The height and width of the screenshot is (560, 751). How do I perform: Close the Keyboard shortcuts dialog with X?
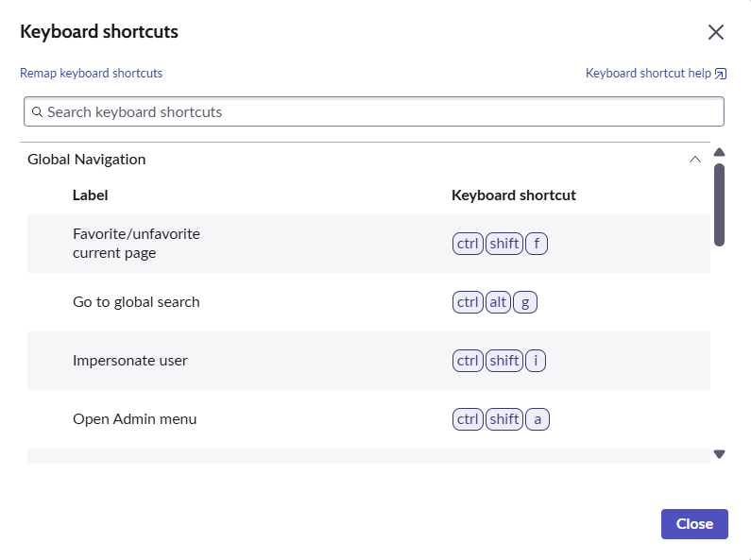click(x=715, y=32)
